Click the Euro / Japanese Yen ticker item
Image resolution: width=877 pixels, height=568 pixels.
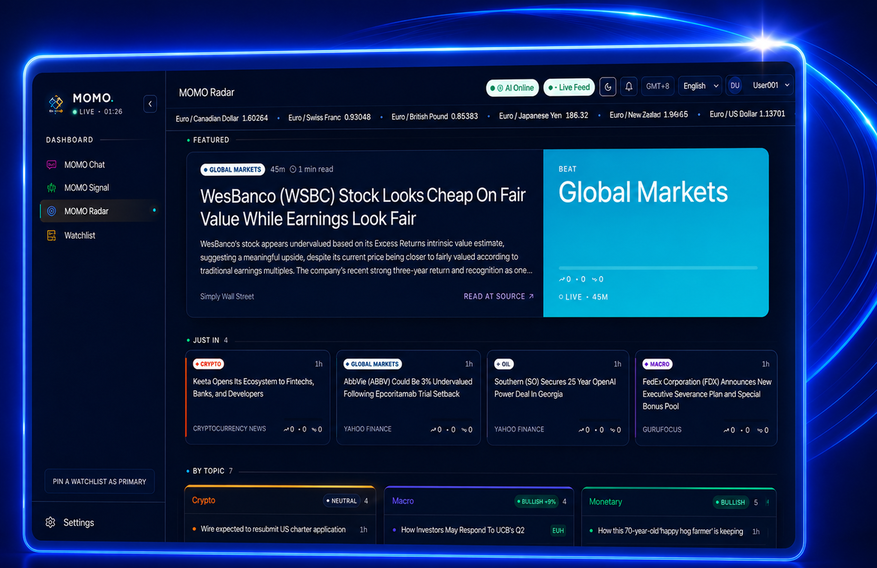pos(543,116)
